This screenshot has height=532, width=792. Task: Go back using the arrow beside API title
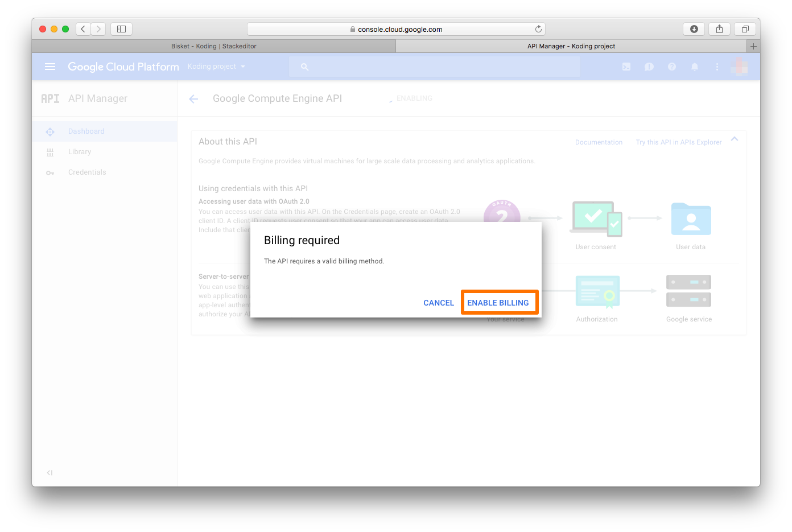coord(193,99)
